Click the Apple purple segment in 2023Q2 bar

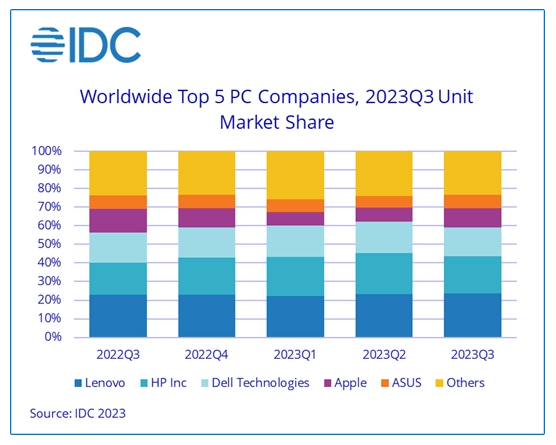(384, 215)
